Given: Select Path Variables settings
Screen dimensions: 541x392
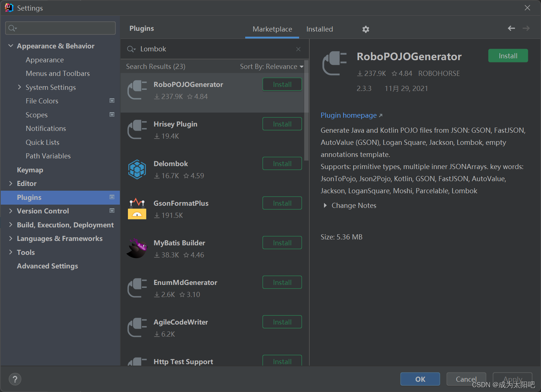Looking at the screenshot, I should (48, 156).
